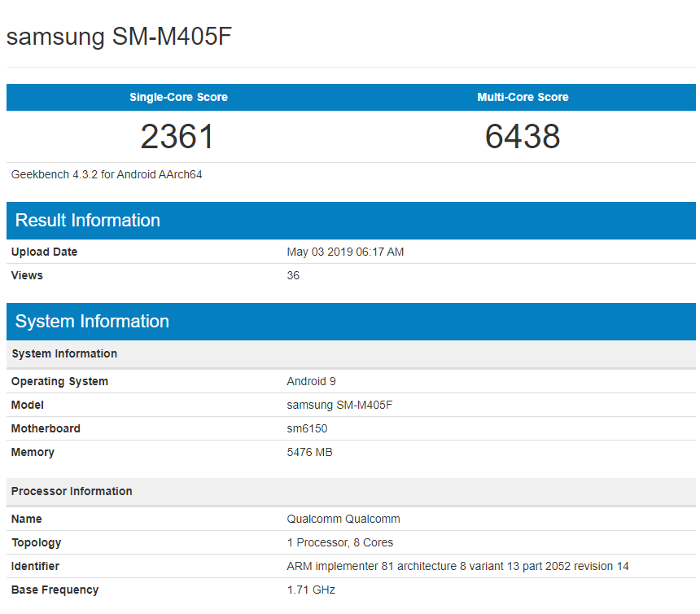Select the Processor Information subheader row

72,491
